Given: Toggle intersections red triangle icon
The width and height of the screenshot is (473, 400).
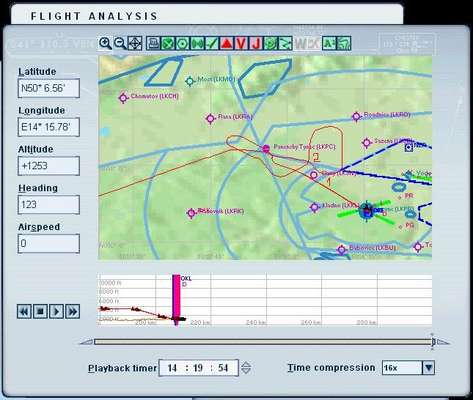Looking at the screenshot, I should 226,43.
